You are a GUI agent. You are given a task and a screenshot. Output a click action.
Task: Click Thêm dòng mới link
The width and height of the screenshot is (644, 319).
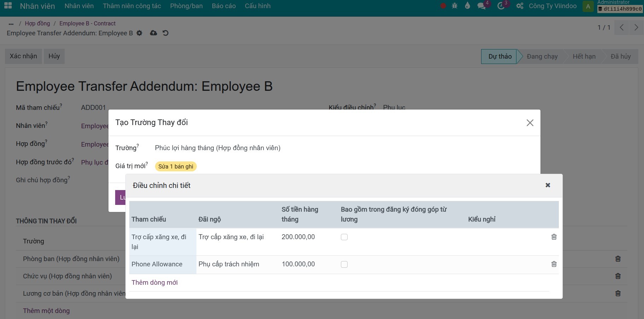click(x=154, y=283)
